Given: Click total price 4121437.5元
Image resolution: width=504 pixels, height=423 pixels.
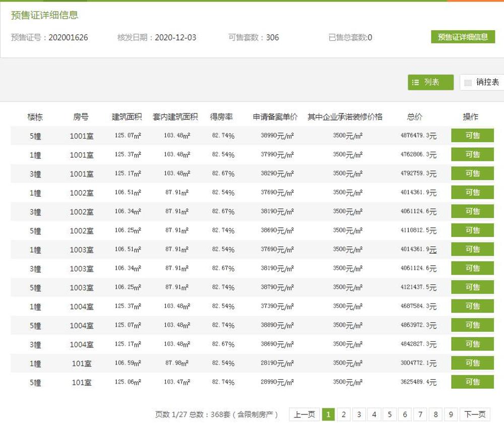Looking at the screenshot, I should click(x=418, y=287).
